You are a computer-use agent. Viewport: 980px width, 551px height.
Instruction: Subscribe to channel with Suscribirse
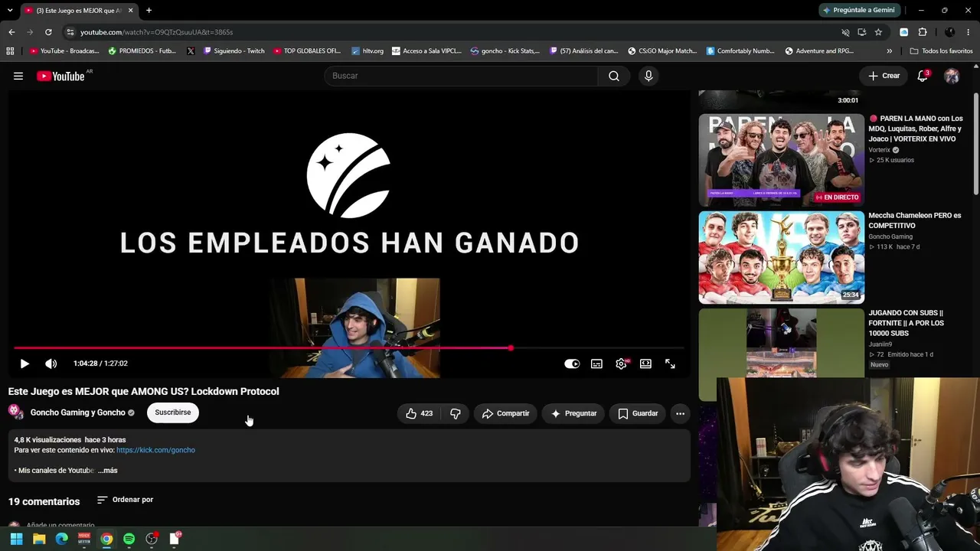[x=173, y=412]
